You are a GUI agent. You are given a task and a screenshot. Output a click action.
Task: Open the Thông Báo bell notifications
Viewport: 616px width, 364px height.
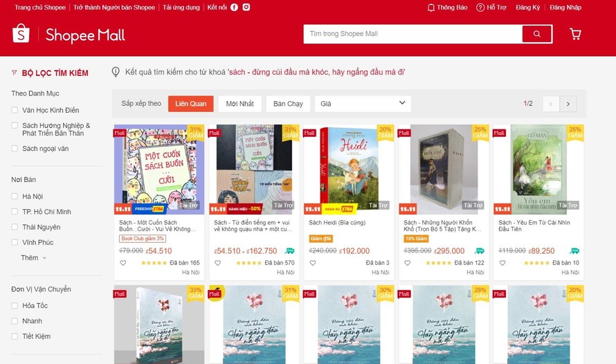pos(447,8)
